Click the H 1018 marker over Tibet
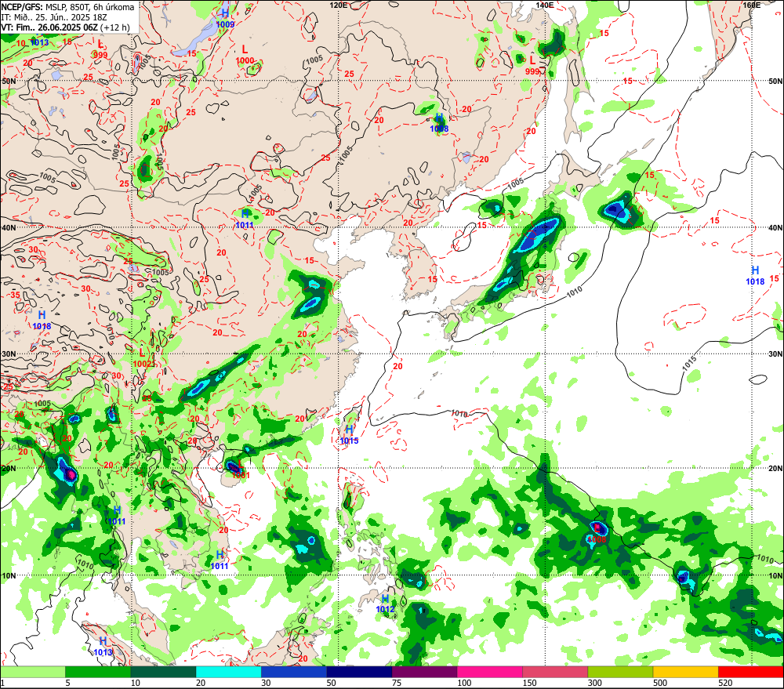This screenshot has height=689, width=784. pyautogui.click(x=42, y=321)
